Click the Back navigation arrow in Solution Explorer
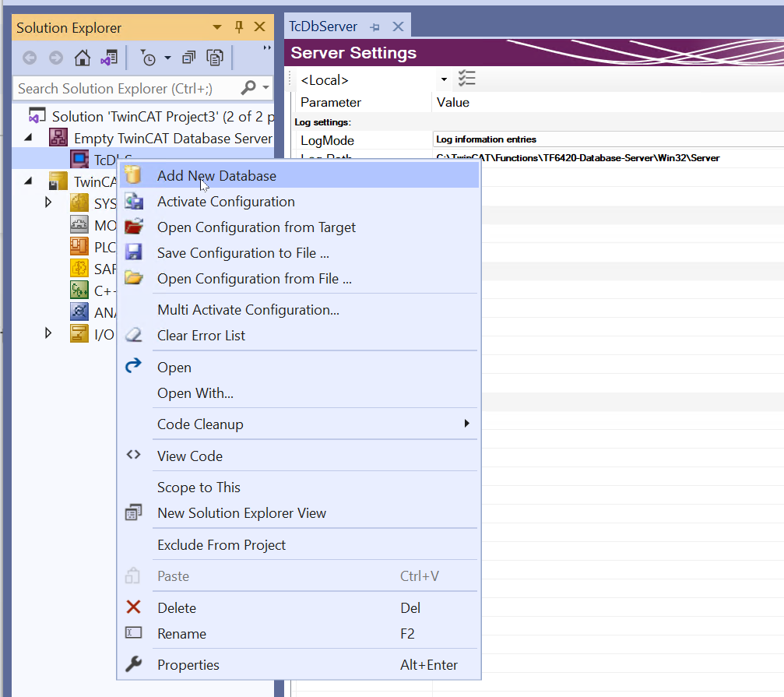 click(30, 58)
